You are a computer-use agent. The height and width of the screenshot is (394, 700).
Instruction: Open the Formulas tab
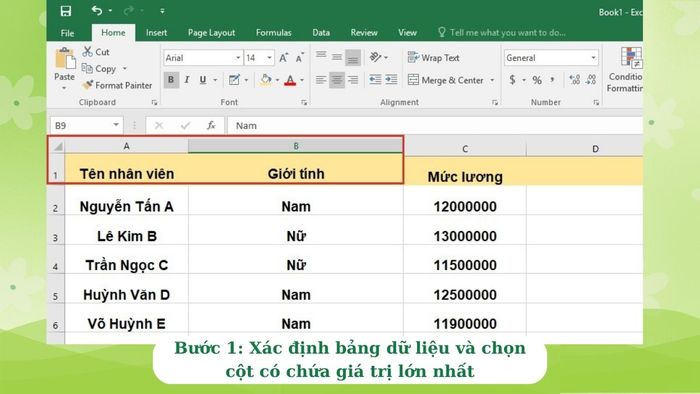point(273,33)
